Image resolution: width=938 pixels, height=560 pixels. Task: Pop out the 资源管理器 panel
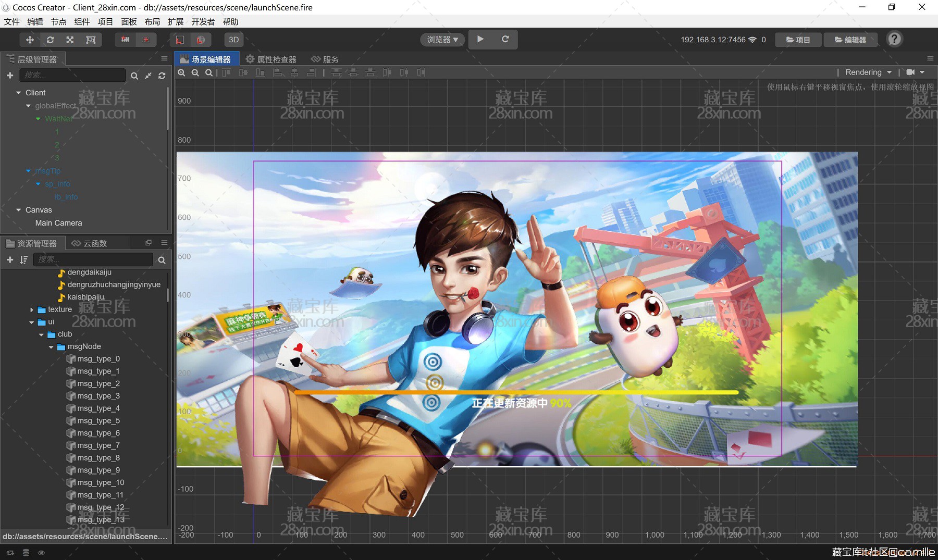pyautogui.click(x=149, y=243)
